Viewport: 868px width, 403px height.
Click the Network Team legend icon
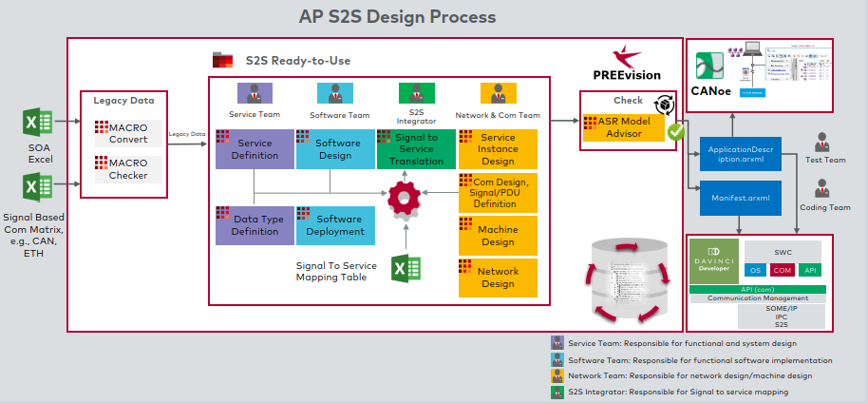[x=558, y=375]
